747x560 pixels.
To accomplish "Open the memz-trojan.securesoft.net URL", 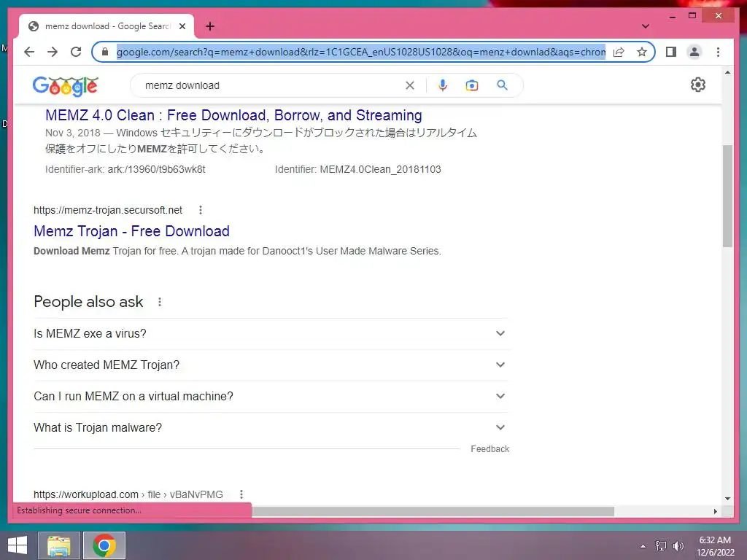I will (x=108, y=210).
